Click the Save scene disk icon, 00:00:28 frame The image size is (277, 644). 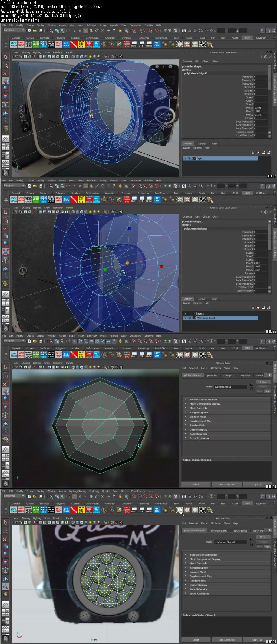(41, 186)
